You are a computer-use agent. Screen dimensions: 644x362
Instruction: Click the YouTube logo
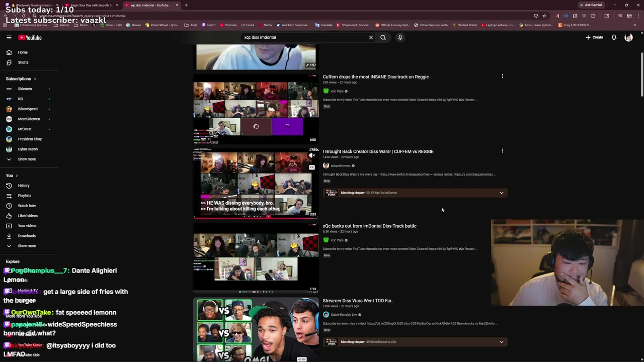pyautogui.click(x=30, y=37)
